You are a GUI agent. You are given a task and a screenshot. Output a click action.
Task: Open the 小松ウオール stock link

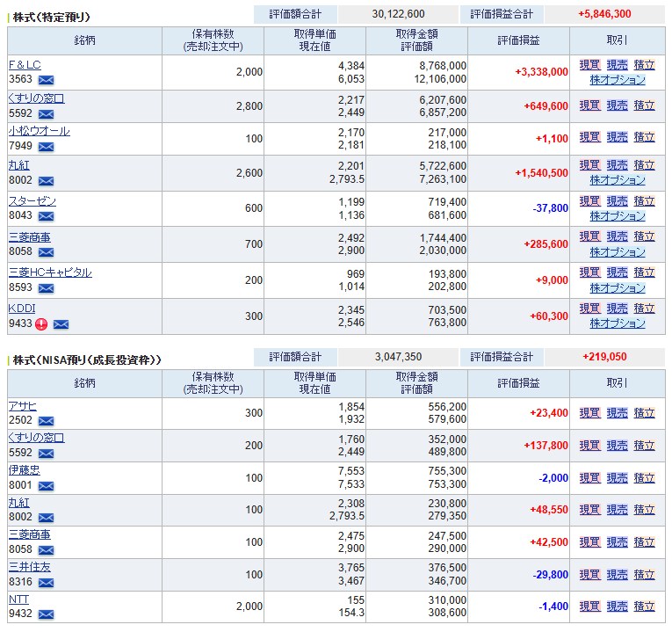point(39,131)
